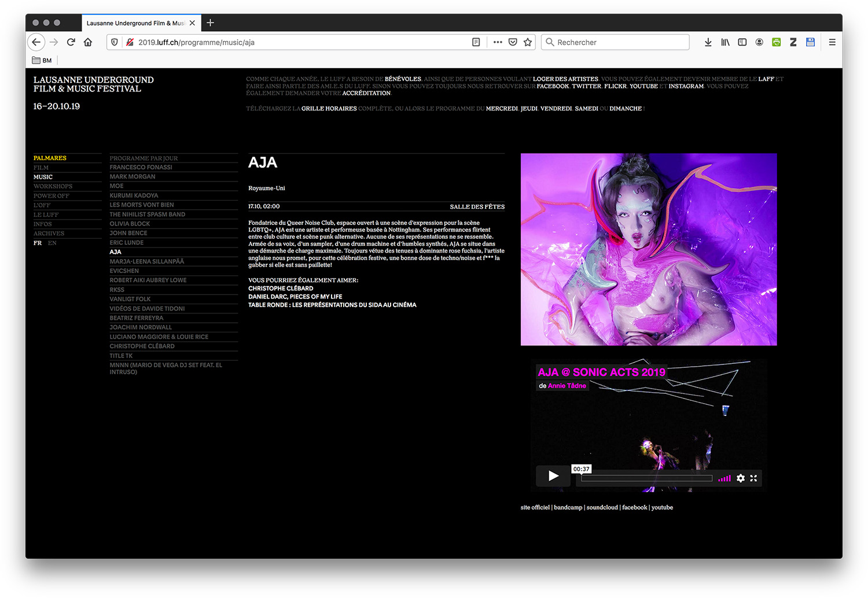Open video settings gear in player
The height and width of the screenshot is (598, 868).
741,478
